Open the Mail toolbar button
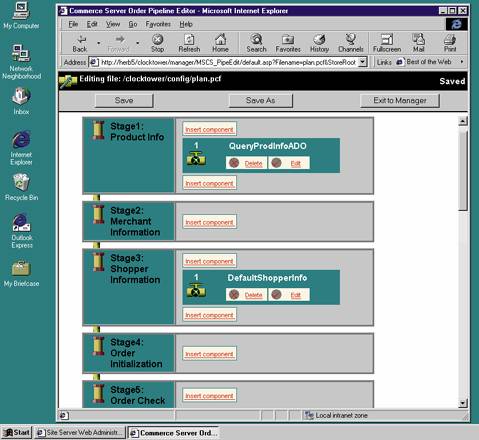 coord(418,43)
